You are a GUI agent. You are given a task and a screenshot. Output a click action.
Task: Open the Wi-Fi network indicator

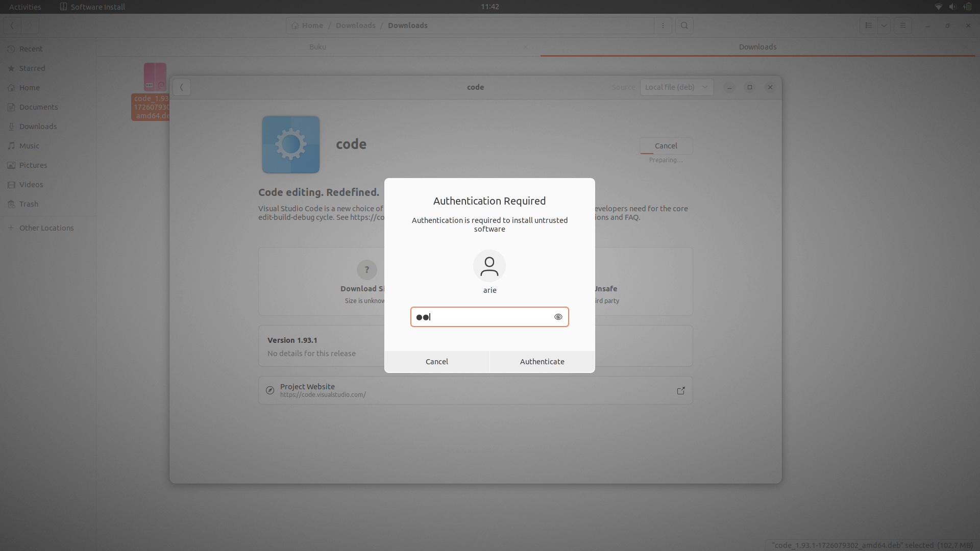pos(938,7)
